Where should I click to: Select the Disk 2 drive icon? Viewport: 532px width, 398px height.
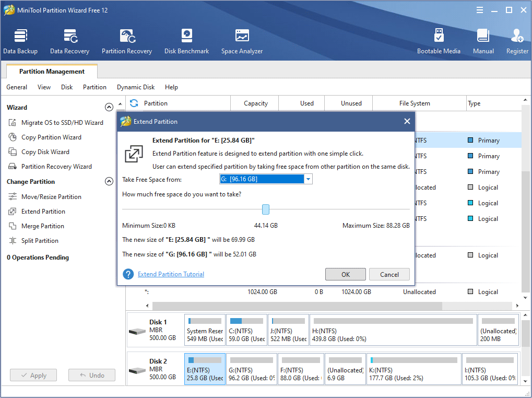point(137,370)
